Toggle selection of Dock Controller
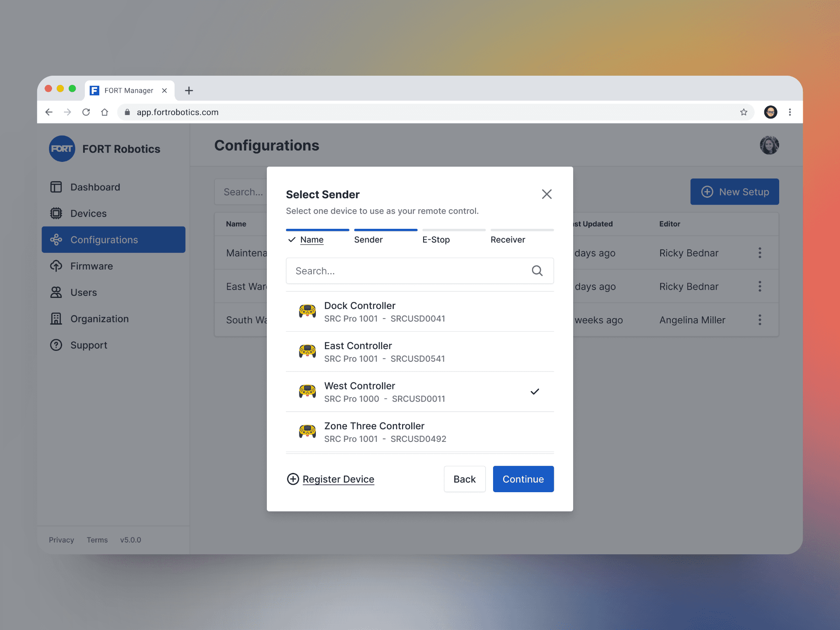 coord(419,311)
